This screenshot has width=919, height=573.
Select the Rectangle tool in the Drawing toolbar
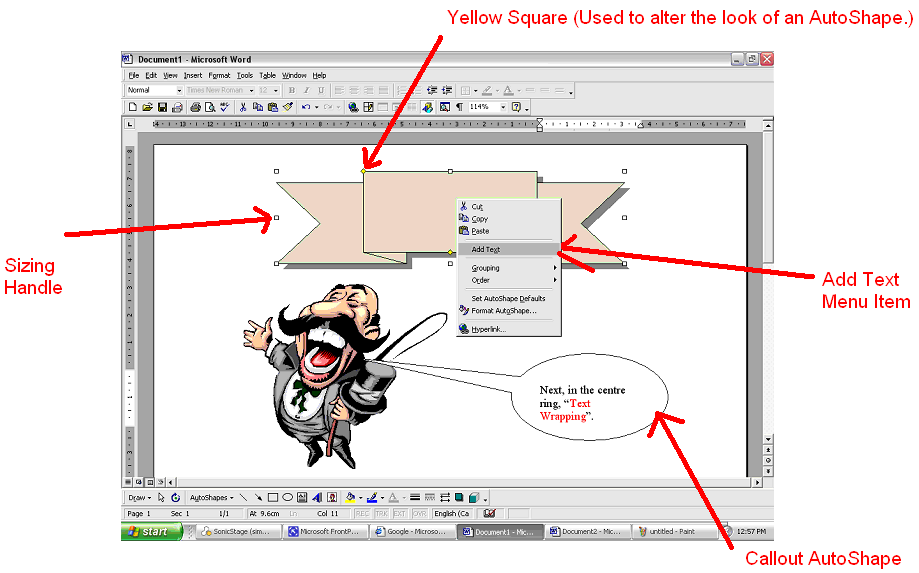273,497
